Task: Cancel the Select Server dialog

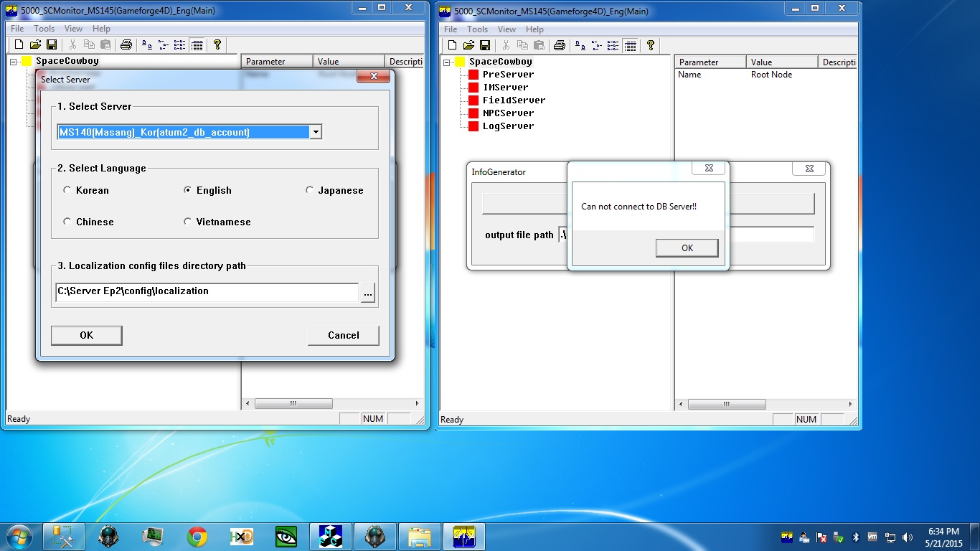Action: (x=343, y=335)
